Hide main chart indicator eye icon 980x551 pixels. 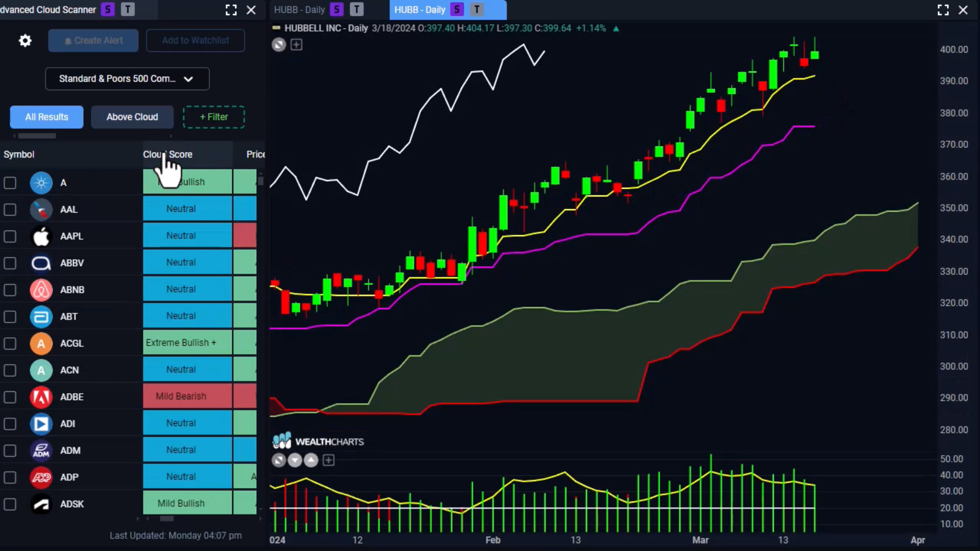coord(279,45)
